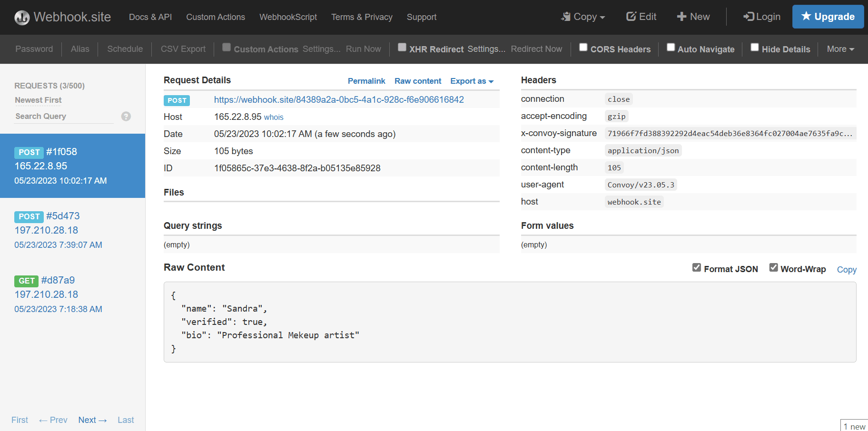This screenshot has height=431, width=868.
Task: Click the search query help icon
Action: pyautogui.click(x=126, y=116)
